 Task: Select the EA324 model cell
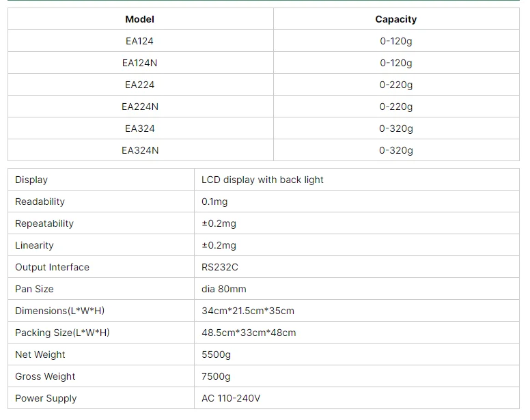point(139,128)
